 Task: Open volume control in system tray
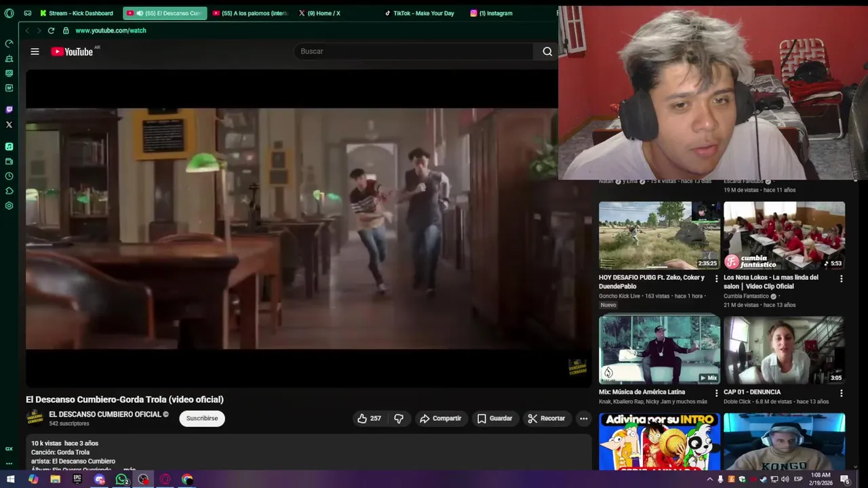(x=785, y=479)
